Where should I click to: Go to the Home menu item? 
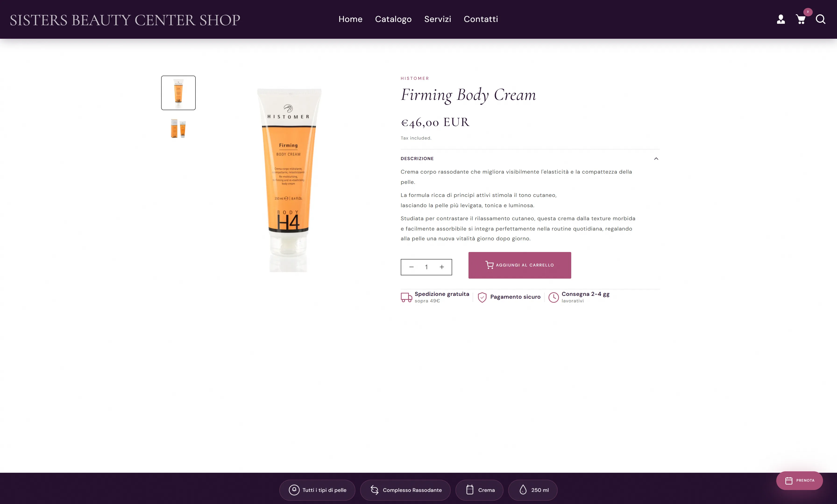pyautogui.click(x=350, y=19)
